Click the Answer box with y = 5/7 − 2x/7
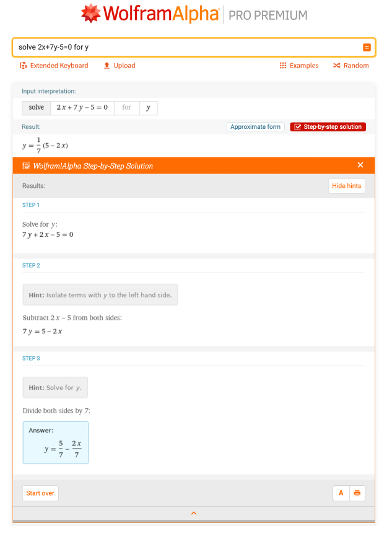Screen dimensions: 392x536 click(x=56, y=442)
